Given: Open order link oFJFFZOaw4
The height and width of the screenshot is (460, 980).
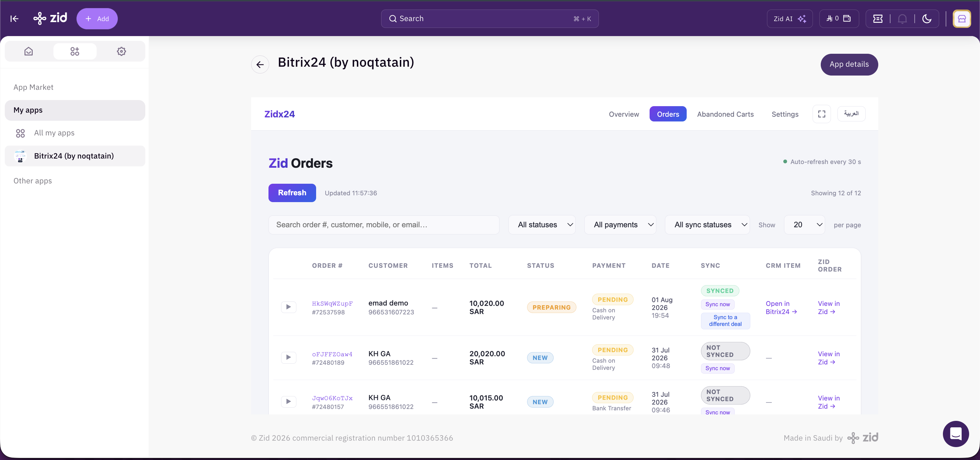Looking at the screenshot, I should tap(332, 354).
